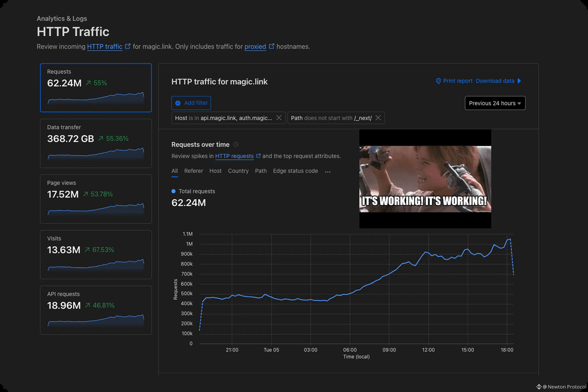
Task: Click the arrow icon after Download data
Action: coord(519,81)
